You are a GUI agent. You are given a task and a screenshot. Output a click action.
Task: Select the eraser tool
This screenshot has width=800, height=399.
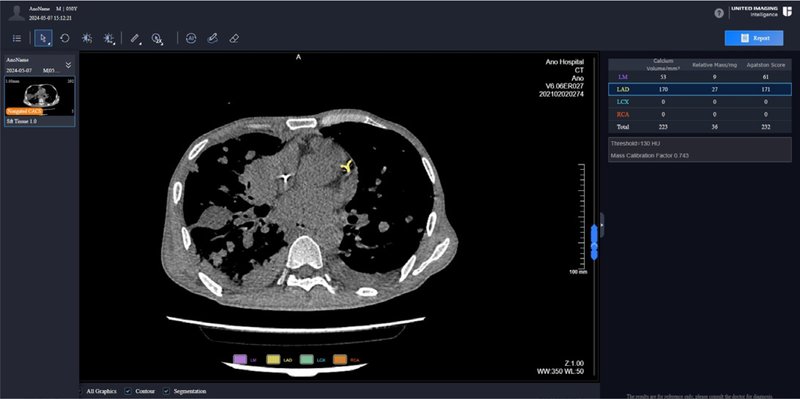click(234, 38)
